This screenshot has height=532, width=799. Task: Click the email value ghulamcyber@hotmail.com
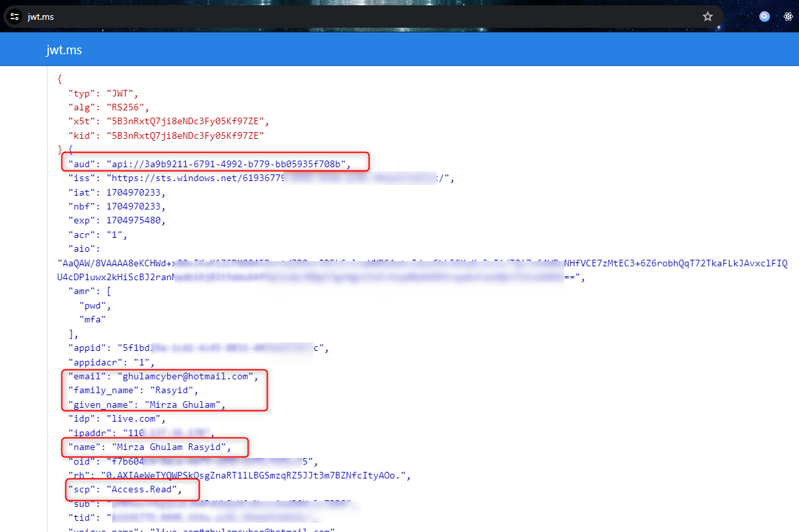coord(187,376)
